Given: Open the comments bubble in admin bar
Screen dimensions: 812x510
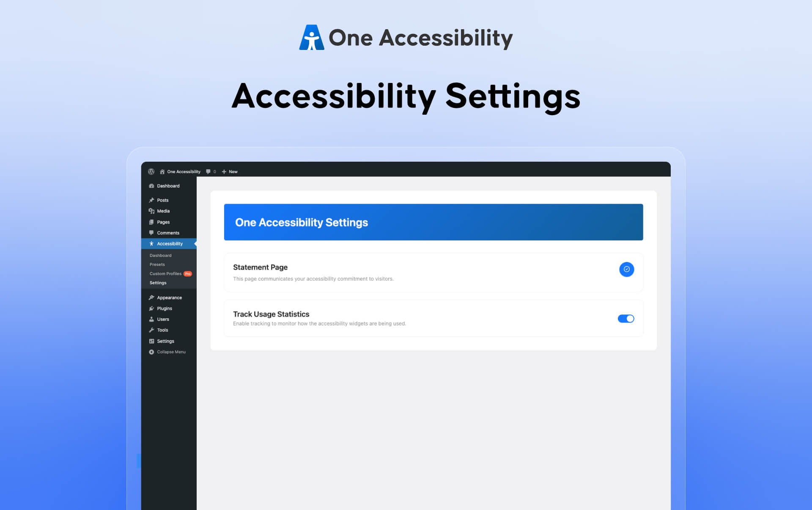Looking at the screenshot, I should pyautogui.click(x=208, y=171).
